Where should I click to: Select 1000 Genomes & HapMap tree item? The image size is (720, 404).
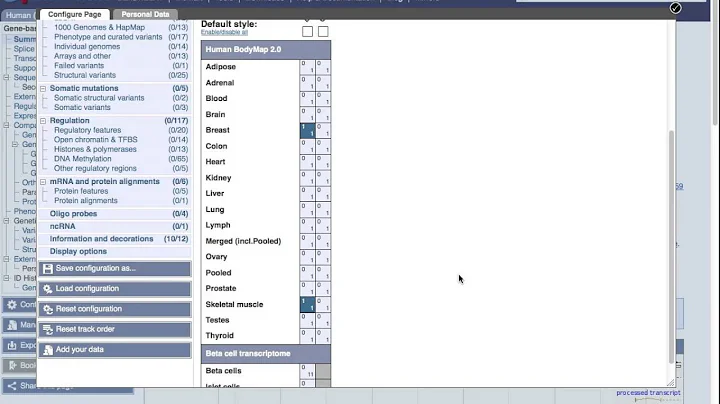coord(99,28)
